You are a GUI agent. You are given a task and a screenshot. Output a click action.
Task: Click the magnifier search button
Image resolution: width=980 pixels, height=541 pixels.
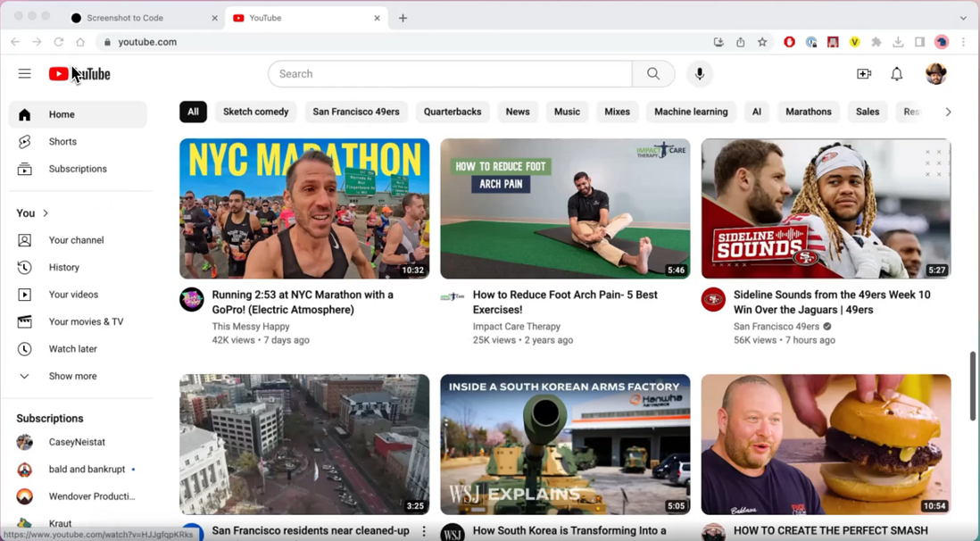pos(653,74)
